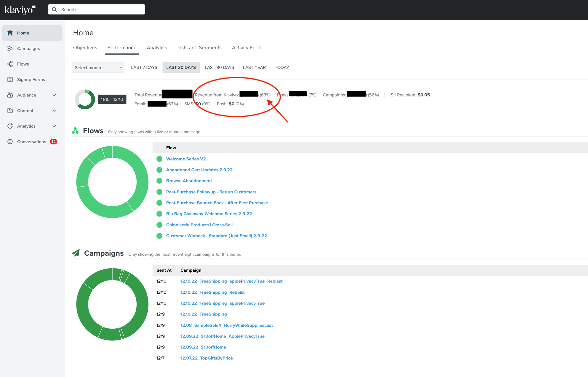
Task: Click the red 11 conversations badge
Action: pos(54,141)
